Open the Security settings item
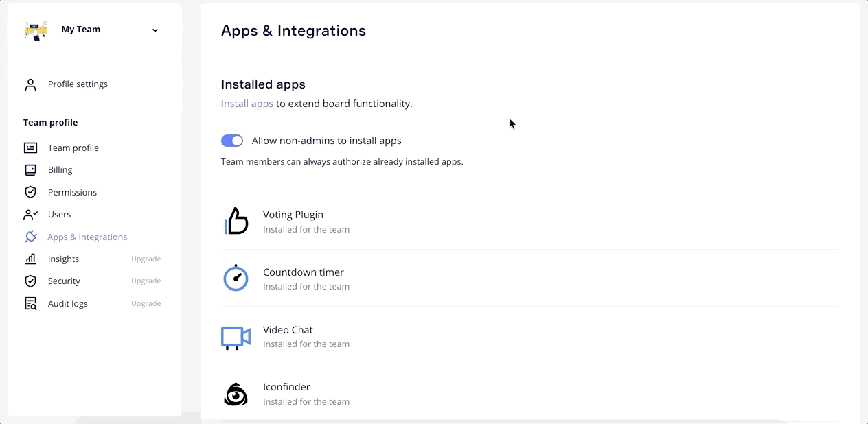Viewport: 868px width, 424px height. click(64, 281)
